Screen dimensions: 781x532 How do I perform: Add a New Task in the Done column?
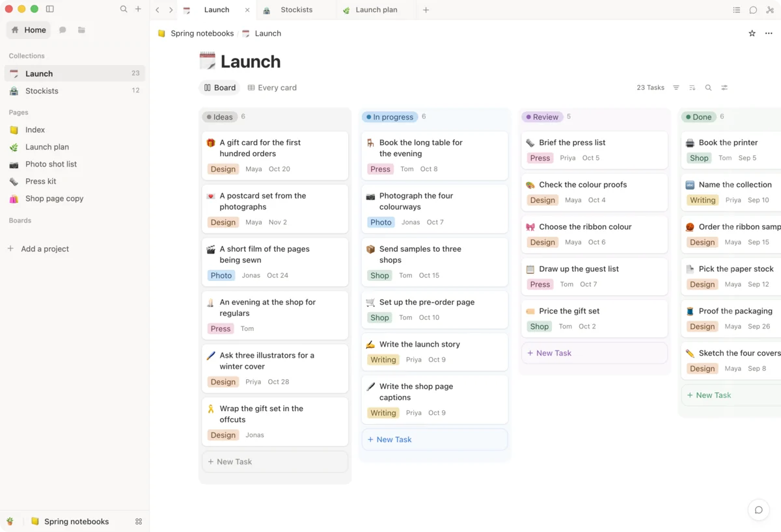pos(732,395)
